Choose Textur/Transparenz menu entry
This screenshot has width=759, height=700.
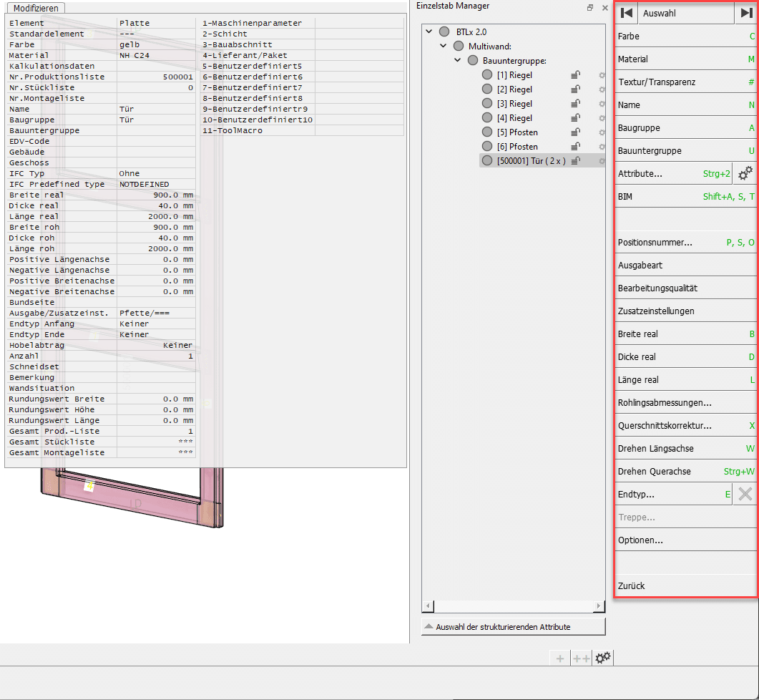click(x=686, y=82)
